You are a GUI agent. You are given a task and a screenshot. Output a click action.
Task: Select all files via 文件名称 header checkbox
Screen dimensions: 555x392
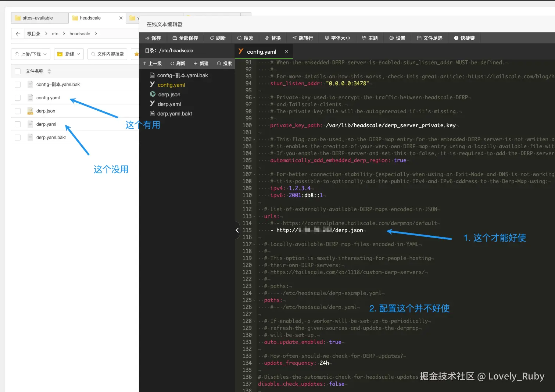[17, 71]
